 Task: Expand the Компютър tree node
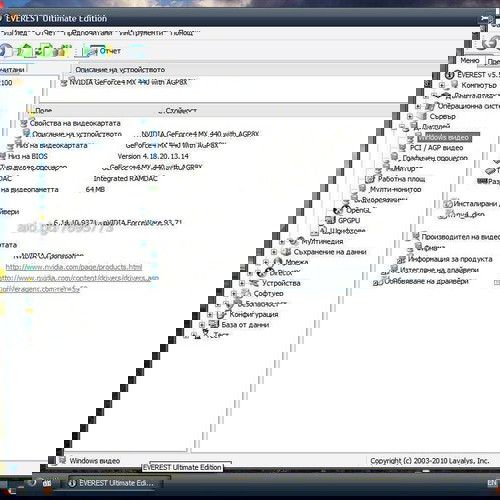pyautogui.click(x=442, y=85)
